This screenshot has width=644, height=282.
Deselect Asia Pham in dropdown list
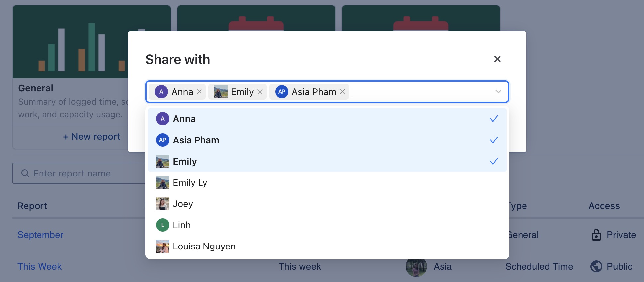327,140
